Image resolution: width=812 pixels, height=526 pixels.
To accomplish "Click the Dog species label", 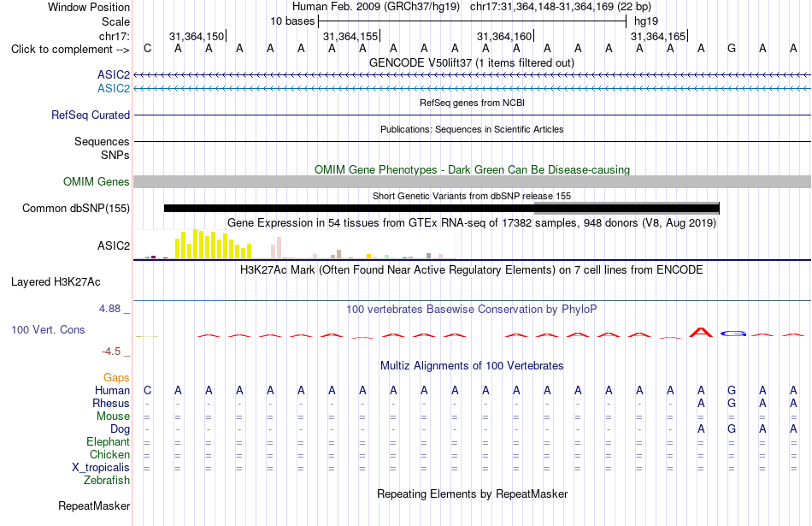I will [x=120, y=429].
